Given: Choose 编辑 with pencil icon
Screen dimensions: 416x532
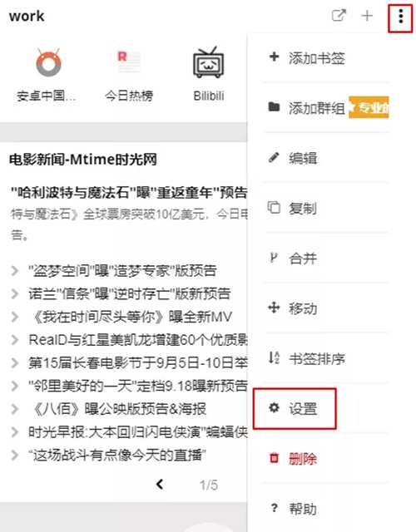Looking at the screenshot, I should (326, 158).
